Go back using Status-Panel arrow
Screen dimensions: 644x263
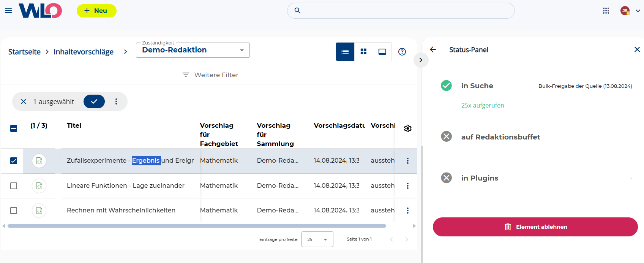(x=433, y=49)
